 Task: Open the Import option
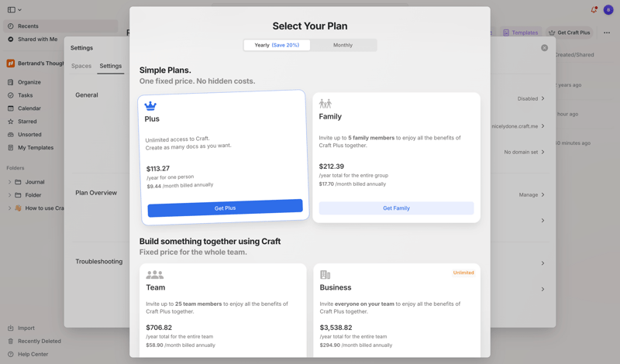click(x=26, y=328)
